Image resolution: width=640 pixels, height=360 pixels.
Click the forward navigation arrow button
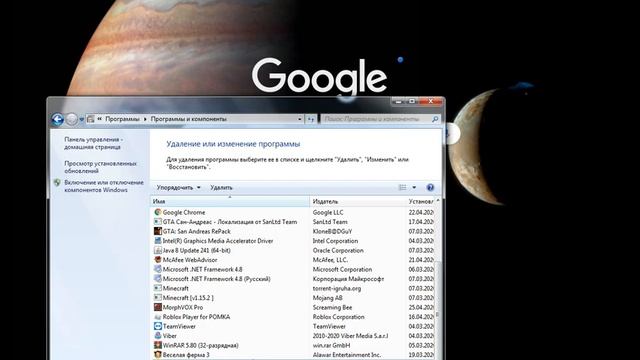tap(71, 119)
